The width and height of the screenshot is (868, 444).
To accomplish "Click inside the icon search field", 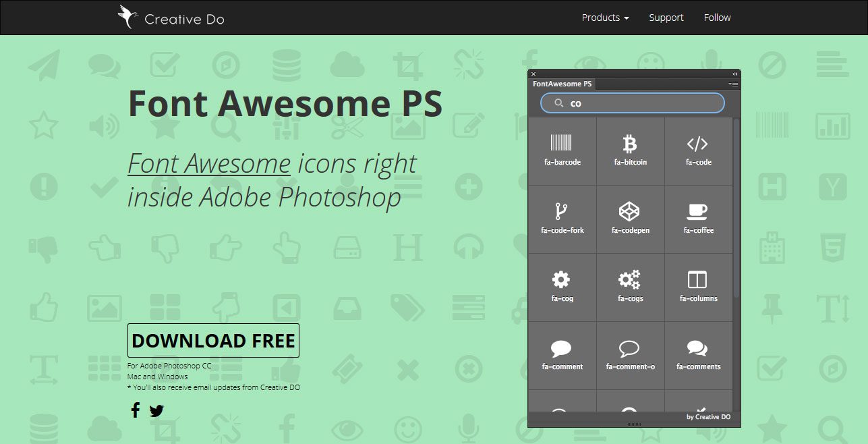I will [x=632, y=103].
